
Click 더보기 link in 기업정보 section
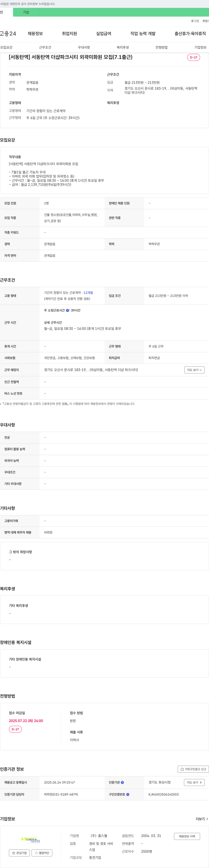(202, 819)
